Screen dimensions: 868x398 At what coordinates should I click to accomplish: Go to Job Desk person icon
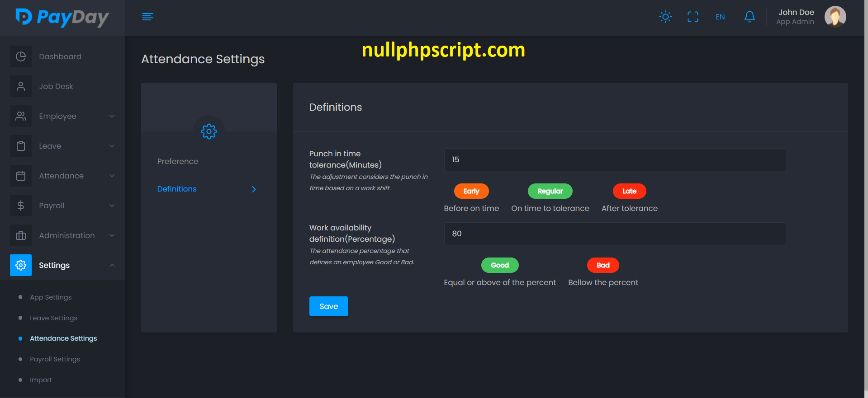pyautogui.click(x=21, y=86)
